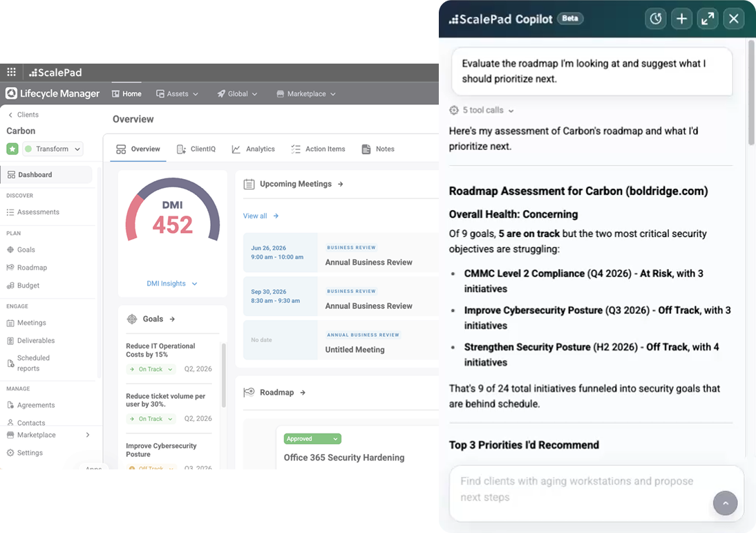756x533 pixels.
Task: Open Agreements in the sidebar
Action: (30, 405)
